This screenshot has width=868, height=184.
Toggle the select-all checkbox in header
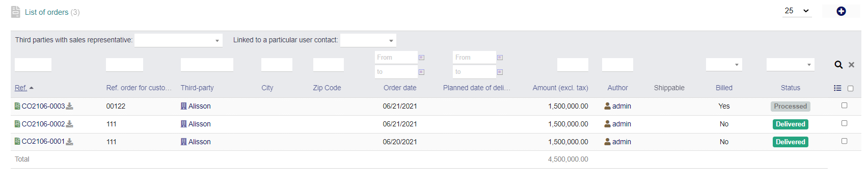pyautogui.click(x=850, y=89)
